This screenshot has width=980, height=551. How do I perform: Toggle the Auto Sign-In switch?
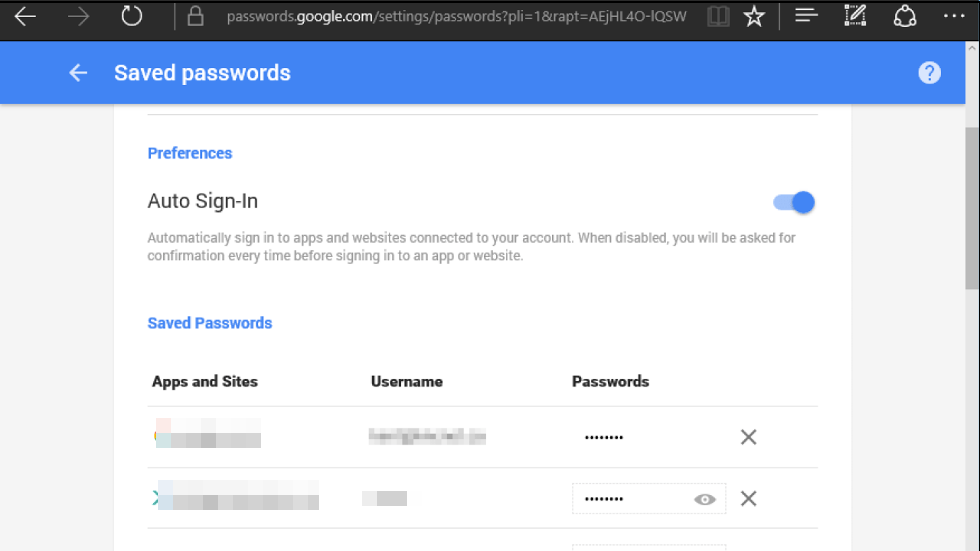click(x=794, y=202)
